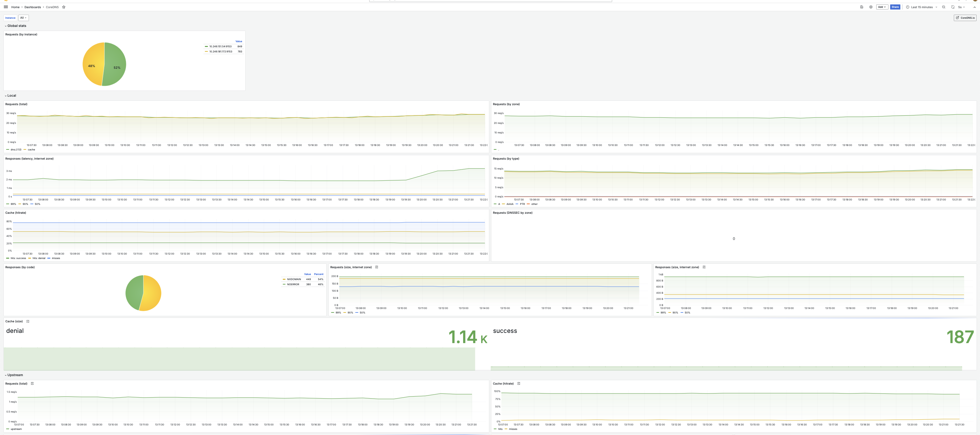Screen dimensions: 980x435
Task: Click the save dashboard icon
Action: [862, 7]
